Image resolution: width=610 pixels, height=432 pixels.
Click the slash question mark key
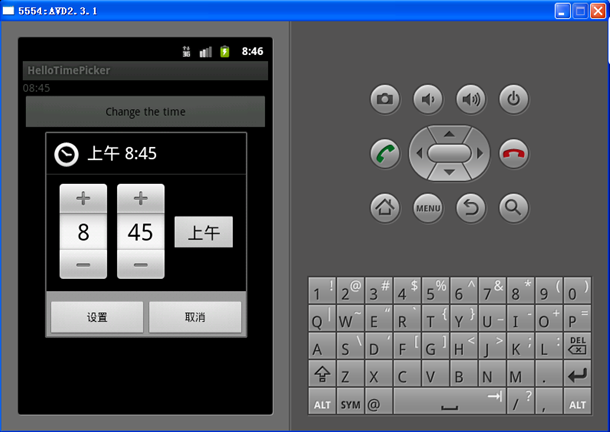[521, 401]
